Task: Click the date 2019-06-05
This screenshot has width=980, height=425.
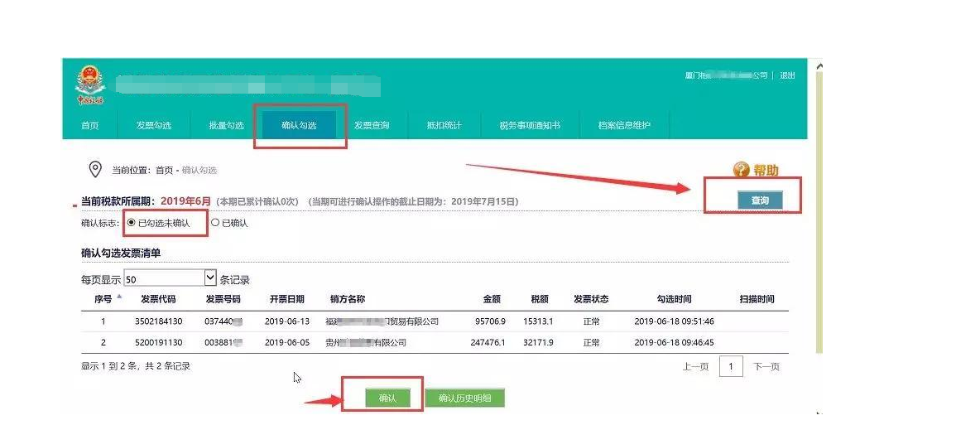Action: 287,343
